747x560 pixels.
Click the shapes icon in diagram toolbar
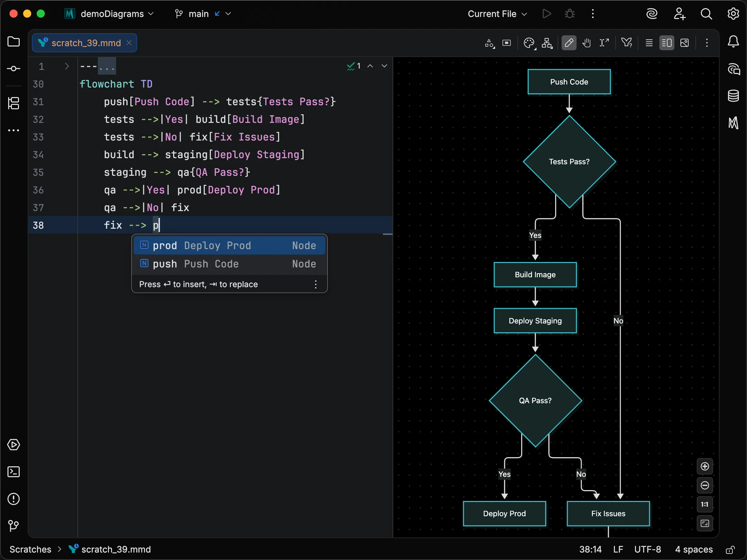489,43
